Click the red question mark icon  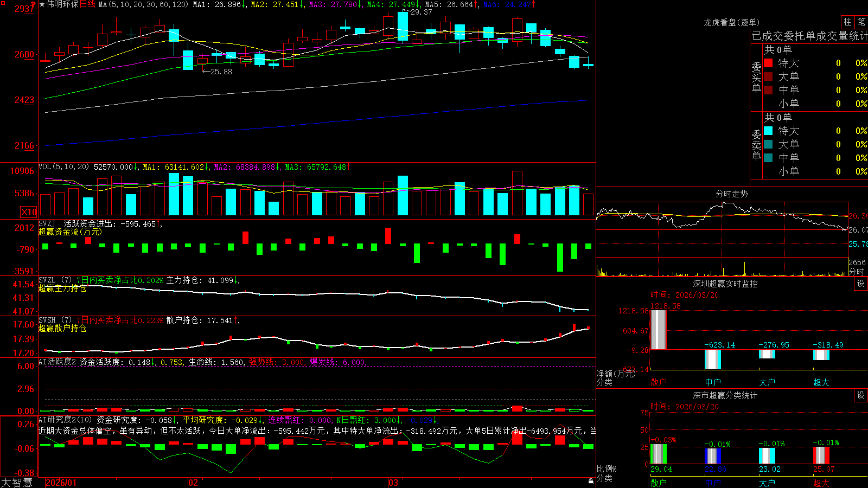tap(34, 4)
